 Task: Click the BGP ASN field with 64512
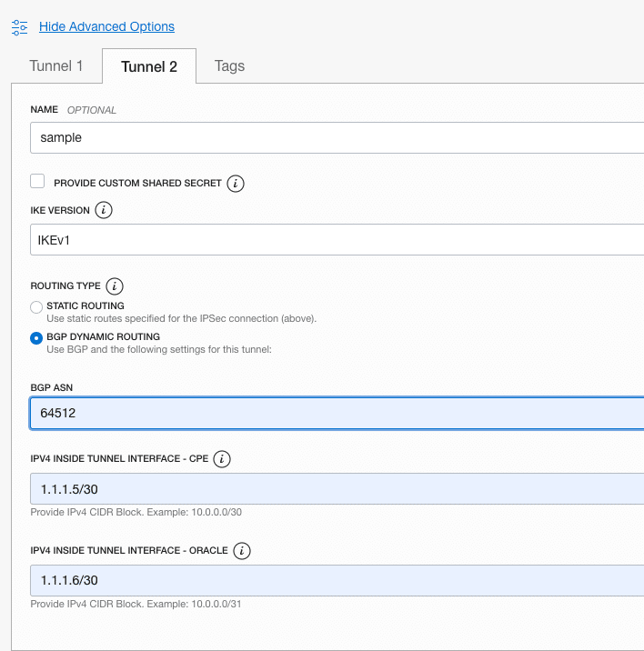coord(337,413)
